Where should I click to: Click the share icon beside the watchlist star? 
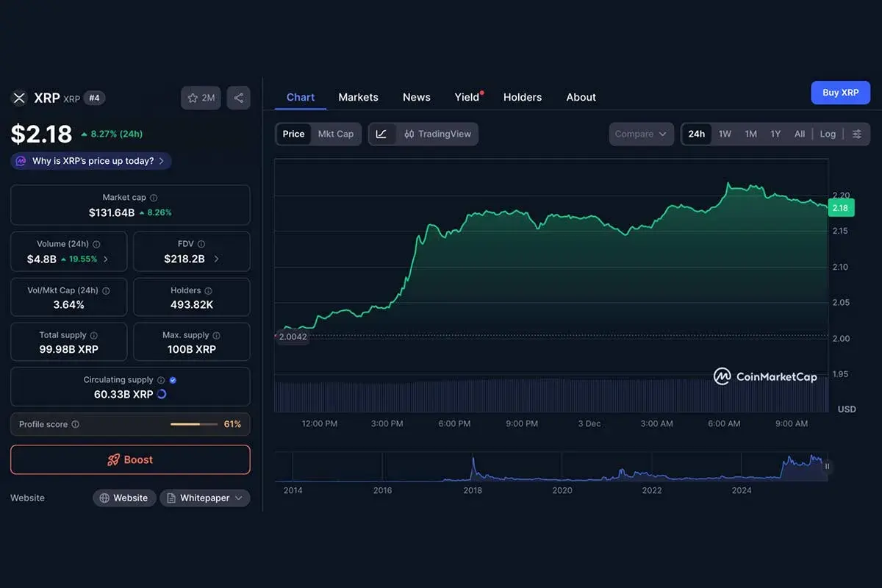pos(238,97)
